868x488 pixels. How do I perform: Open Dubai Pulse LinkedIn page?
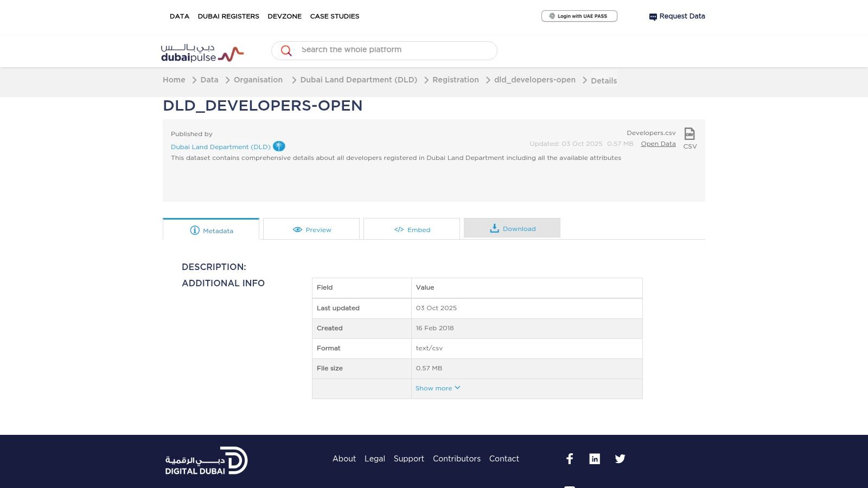pyautogui.click(x=595, y=459)
